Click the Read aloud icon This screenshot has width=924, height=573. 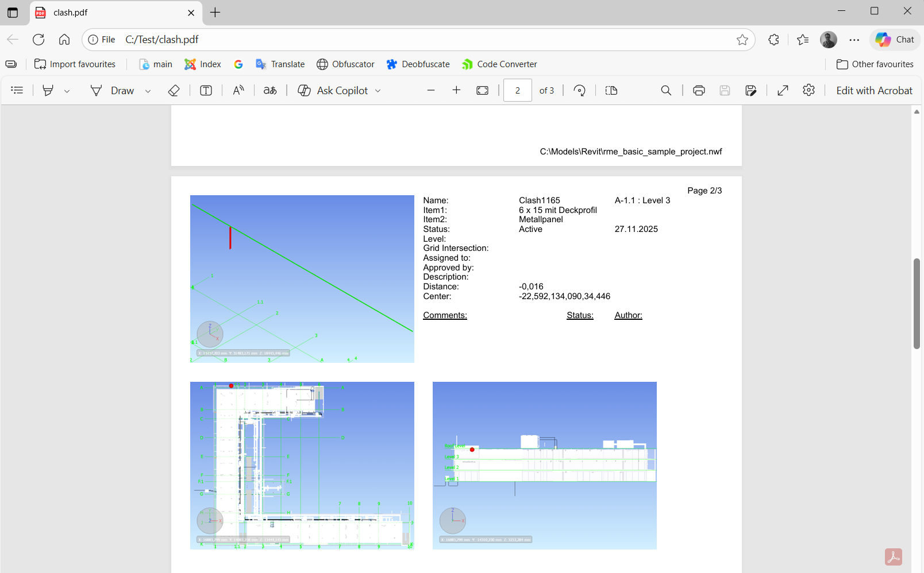click(x=238, y=90)
